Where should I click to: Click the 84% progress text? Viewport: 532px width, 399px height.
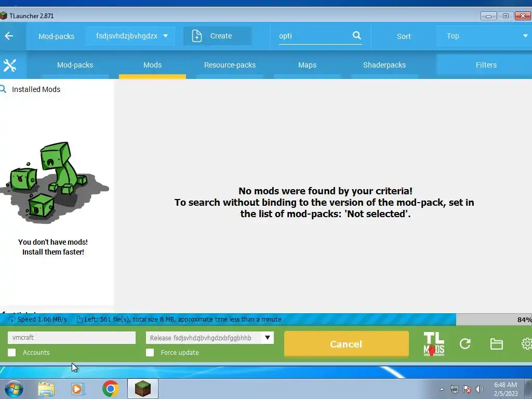(x=525, y=320)
